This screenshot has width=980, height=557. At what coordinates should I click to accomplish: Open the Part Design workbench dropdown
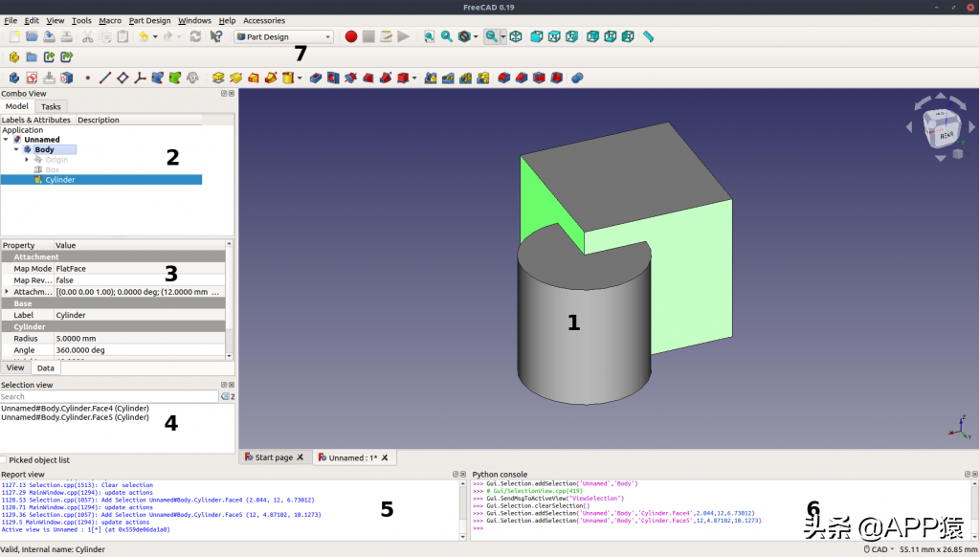click(283, 36)
